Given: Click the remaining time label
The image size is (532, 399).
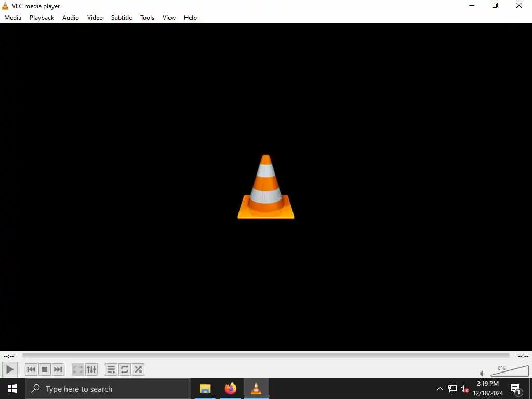Looking at the screenshot, I should (x=523, y=356).
